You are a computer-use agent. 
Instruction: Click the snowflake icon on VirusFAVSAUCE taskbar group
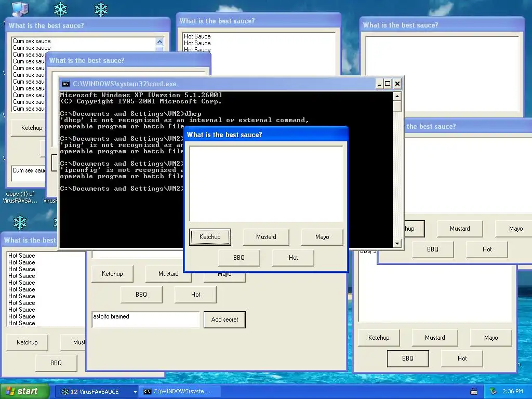[x=64, y=392]
